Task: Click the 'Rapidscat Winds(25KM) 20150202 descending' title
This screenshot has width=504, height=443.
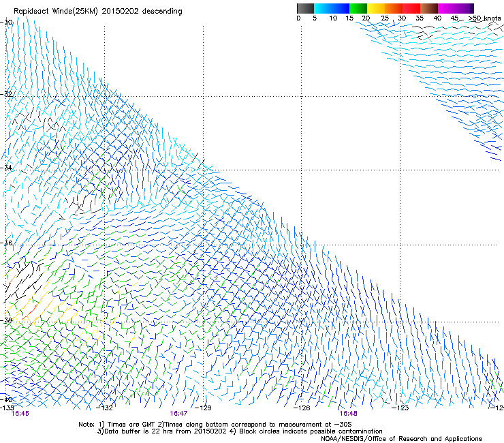Action: click(x=97, y=12)
